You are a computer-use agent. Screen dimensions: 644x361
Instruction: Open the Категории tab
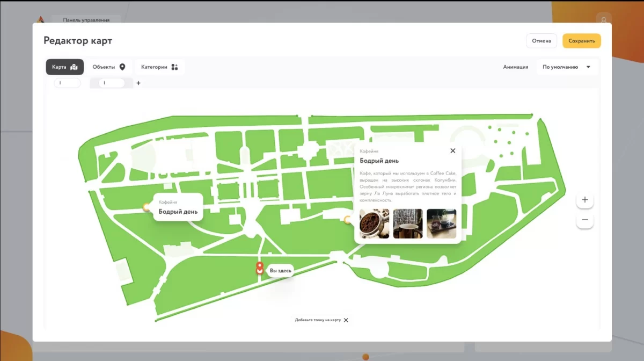159,67
